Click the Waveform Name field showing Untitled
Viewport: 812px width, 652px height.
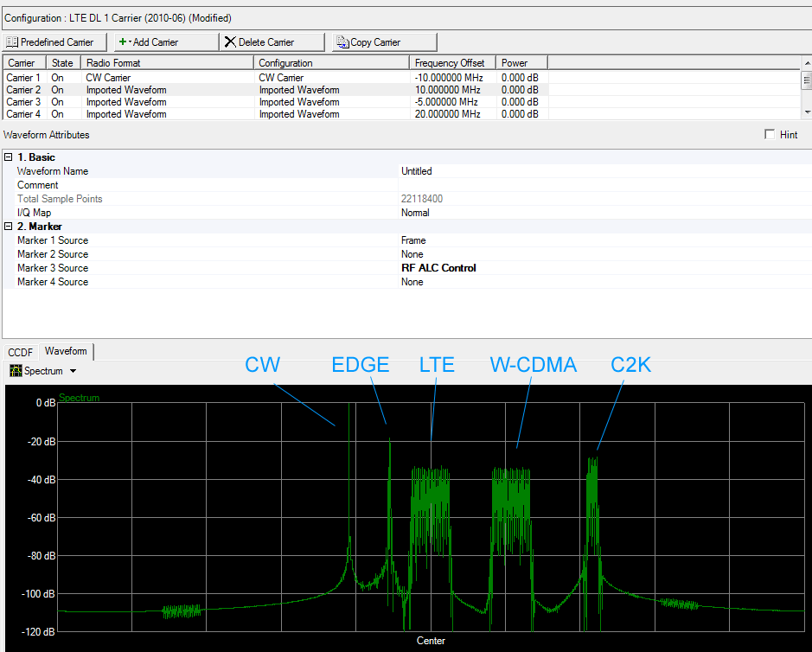tap(417, 171)
